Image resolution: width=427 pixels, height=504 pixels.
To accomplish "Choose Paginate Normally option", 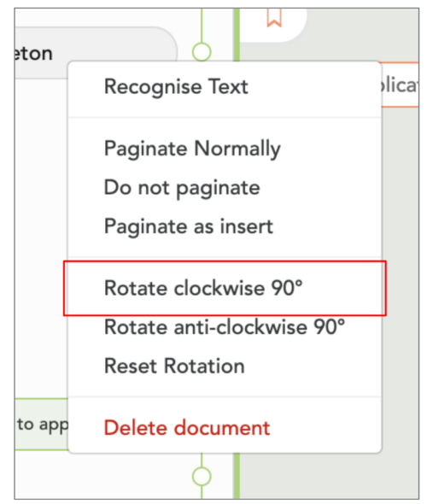I will tap(192, 149).
